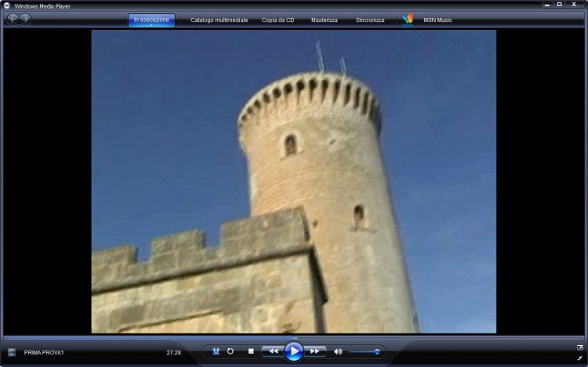
Task: Click the video of the castle tower
Action: click(x=294, y=182)
